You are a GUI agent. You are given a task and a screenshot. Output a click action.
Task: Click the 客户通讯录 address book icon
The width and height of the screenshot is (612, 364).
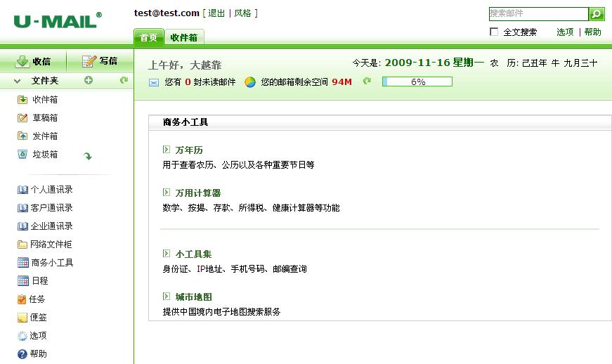point(22,208)
